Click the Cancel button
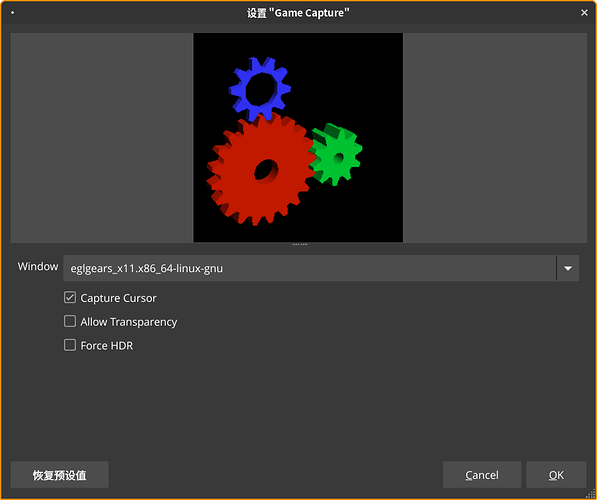 tap(482, 474)
